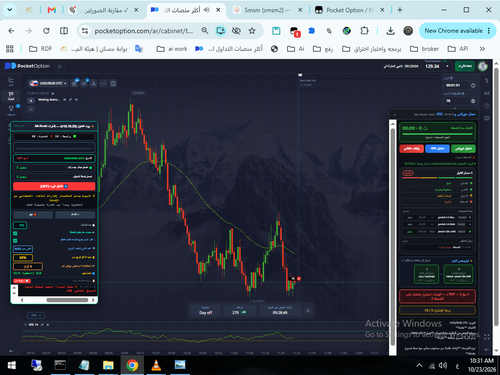Viewport: 500px width, 375px height.
Task: Open the profile avatar menu
Action: click(483, 66)
